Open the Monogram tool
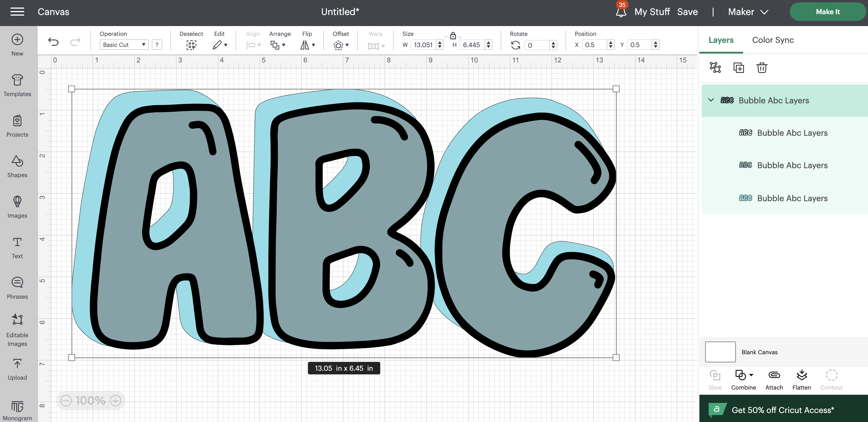 click(17, 410)
